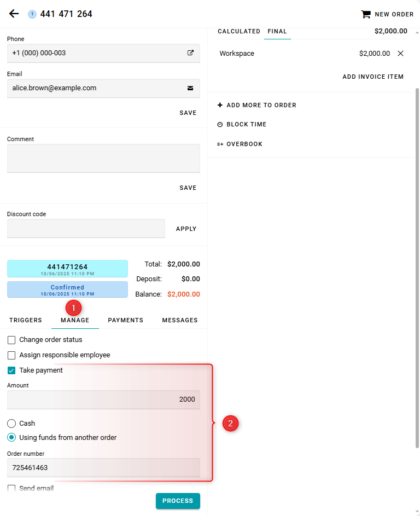
Task: Apply the discount code
Action: (186, 229)
